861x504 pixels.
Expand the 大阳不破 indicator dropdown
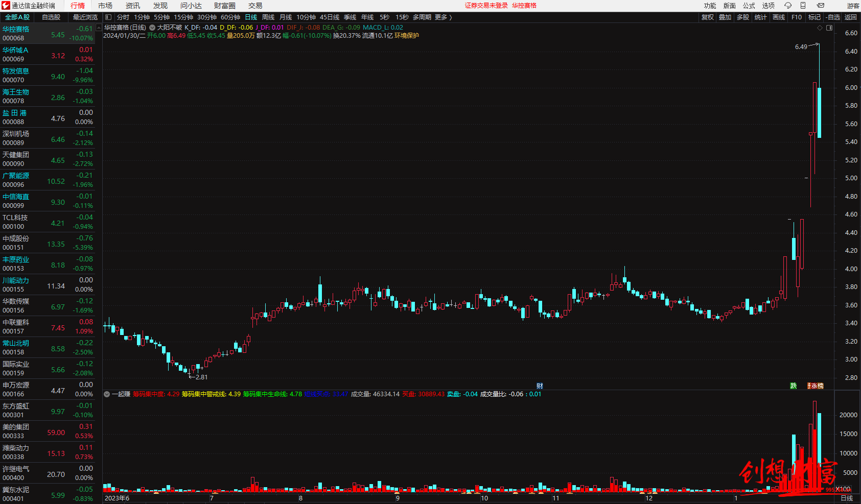[152, 28]
